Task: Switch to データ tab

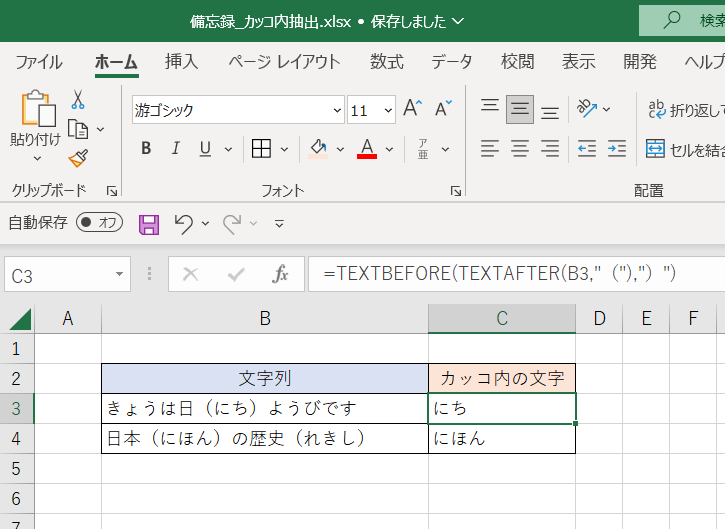Action: (452, 62)
